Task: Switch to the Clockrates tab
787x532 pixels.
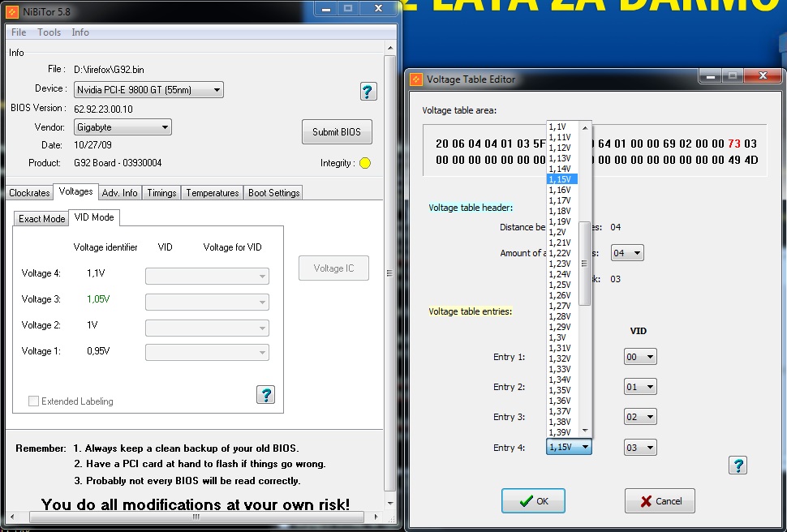Action: 29,193
